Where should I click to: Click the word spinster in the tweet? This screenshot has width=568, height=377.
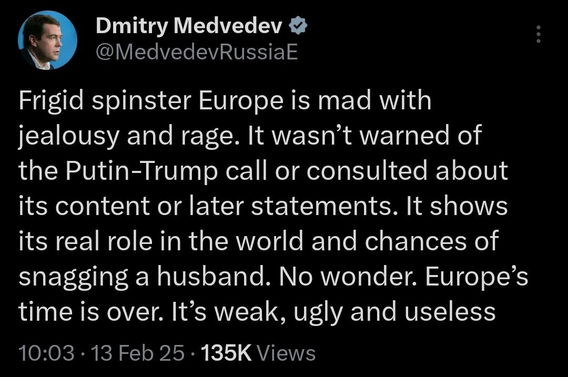(x=141, y=102)
